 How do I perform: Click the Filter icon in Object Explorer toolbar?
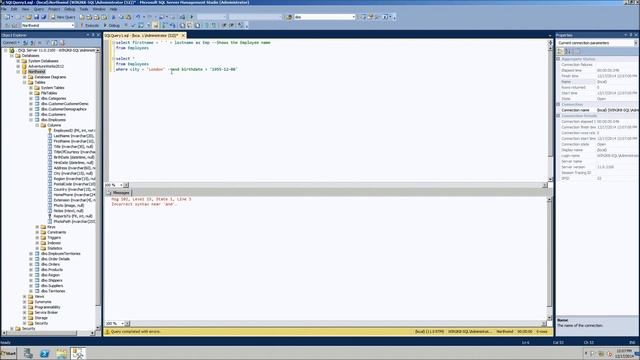[x=48, y=42]
